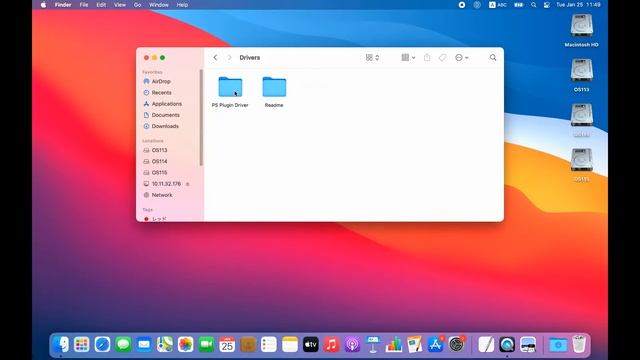Open Finder from the Dock
Viewport: 640px width, 360px height.
click(61, 344)
